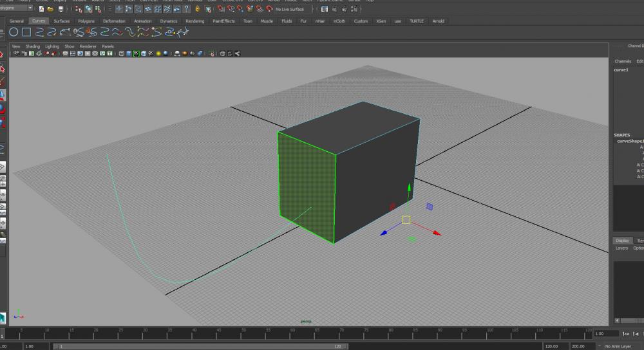This screenshot has width=644, height=350.
Task: Click the question mark selection mask icon
Action: 187,8
